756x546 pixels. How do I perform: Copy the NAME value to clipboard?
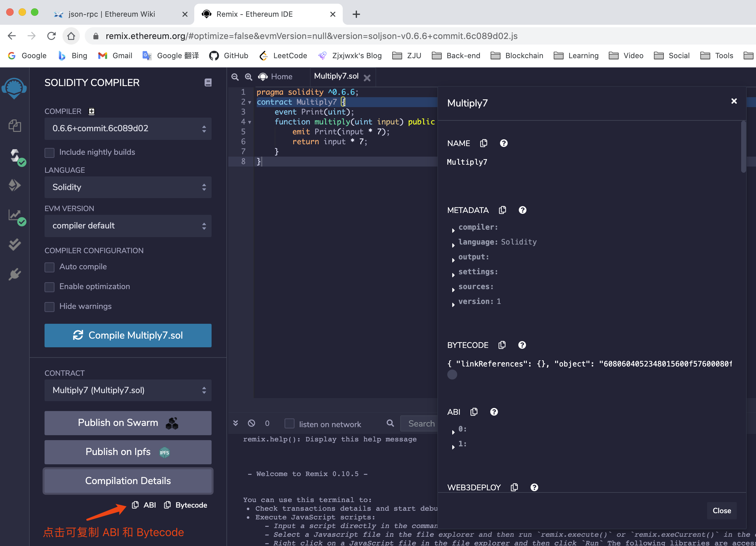pos(484,143)
